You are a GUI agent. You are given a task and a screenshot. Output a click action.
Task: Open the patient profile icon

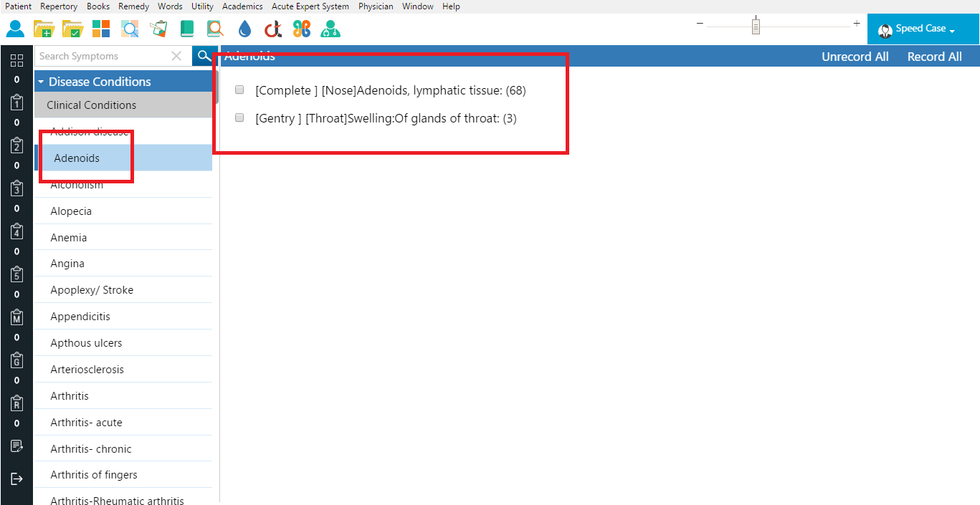pyautogui.click(x=16, y=29)
